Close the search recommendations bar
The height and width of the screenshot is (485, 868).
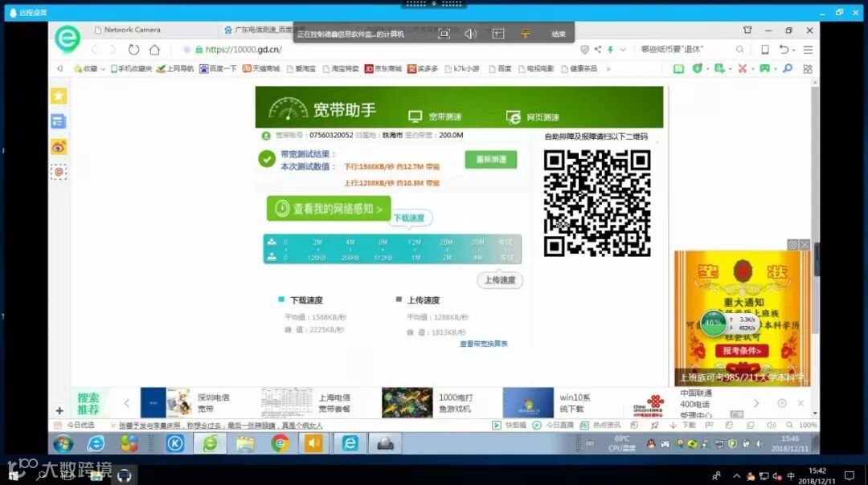(x=800, y=403)
